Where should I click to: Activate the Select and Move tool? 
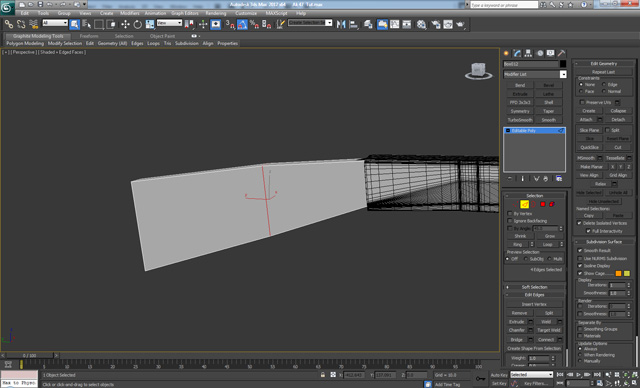point(125,24)
